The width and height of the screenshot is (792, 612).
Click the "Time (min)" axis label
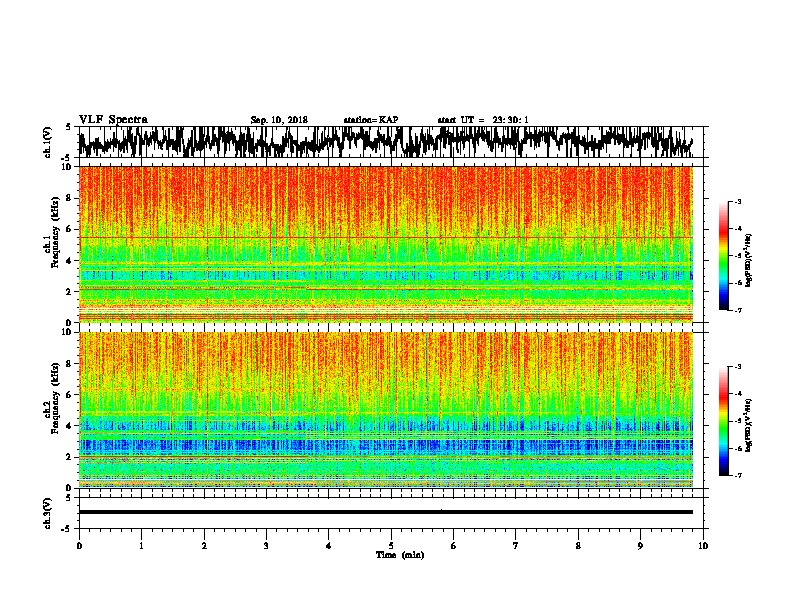coord(400,555)
